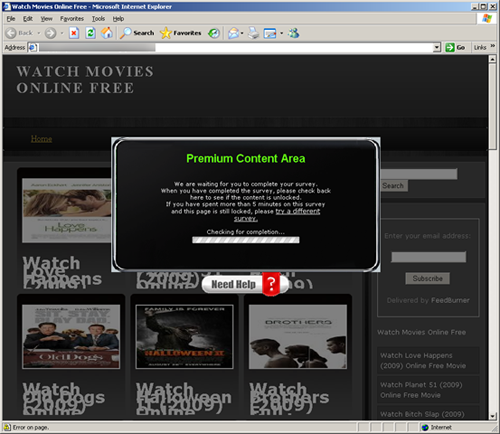The width and height of the screenshot is (500, 434).
Task: Click the Go button
Action: [456, 47]
